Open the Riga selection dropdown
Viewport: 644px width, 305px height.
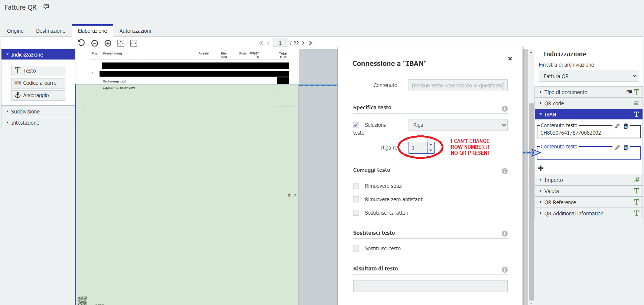(x=458, y=125)
